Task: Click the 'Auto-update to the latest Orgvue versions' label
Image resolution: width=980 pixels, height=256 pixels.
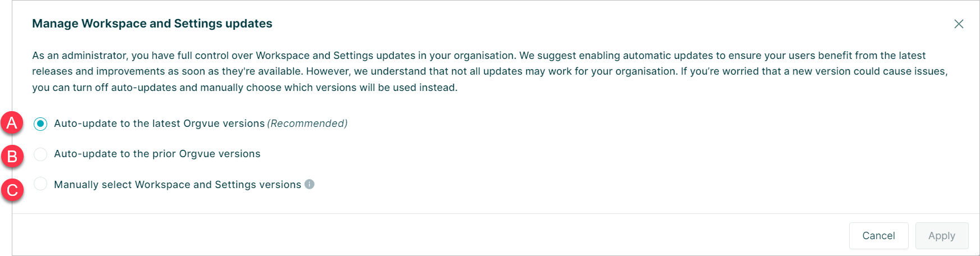Action: (159, 124)
